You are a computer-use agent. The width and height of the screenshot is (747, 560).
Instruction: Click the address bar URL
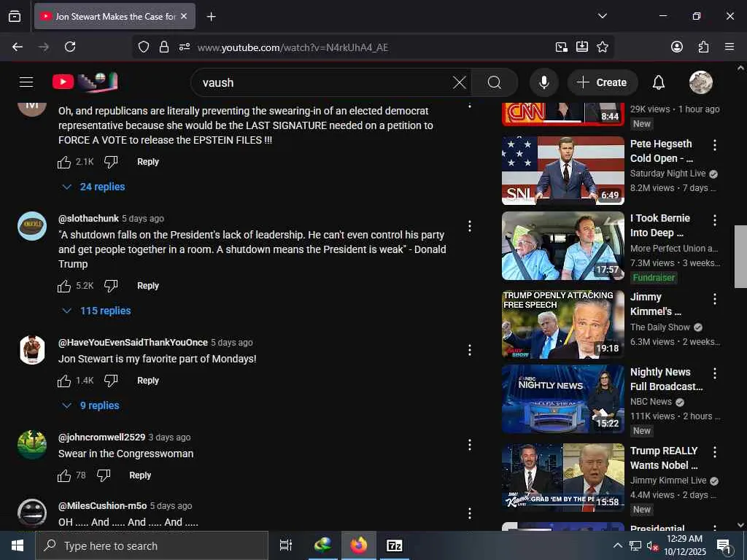point(293,47)
